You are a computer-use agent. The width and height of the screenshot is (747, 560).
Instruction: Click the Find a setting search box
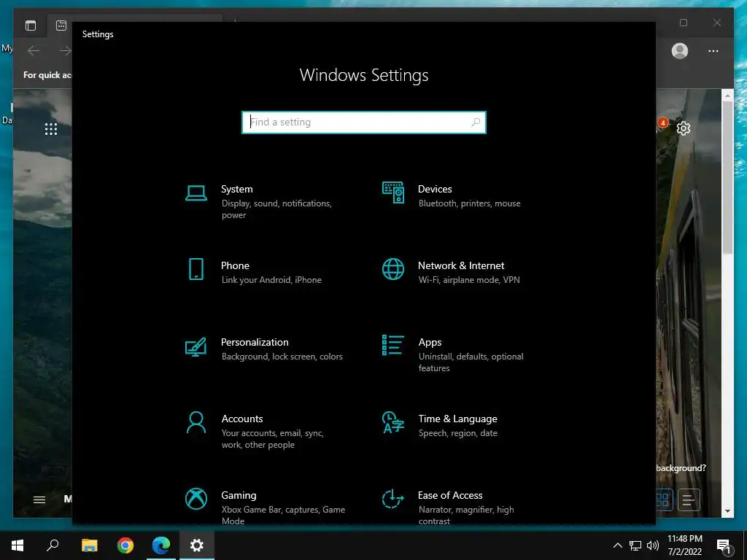pos(364,122)
